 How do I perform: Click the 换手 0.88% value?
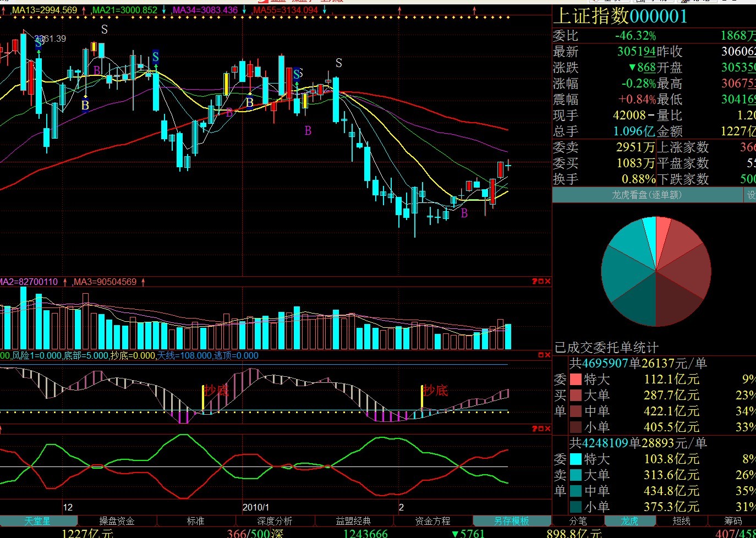coord(639,179)
